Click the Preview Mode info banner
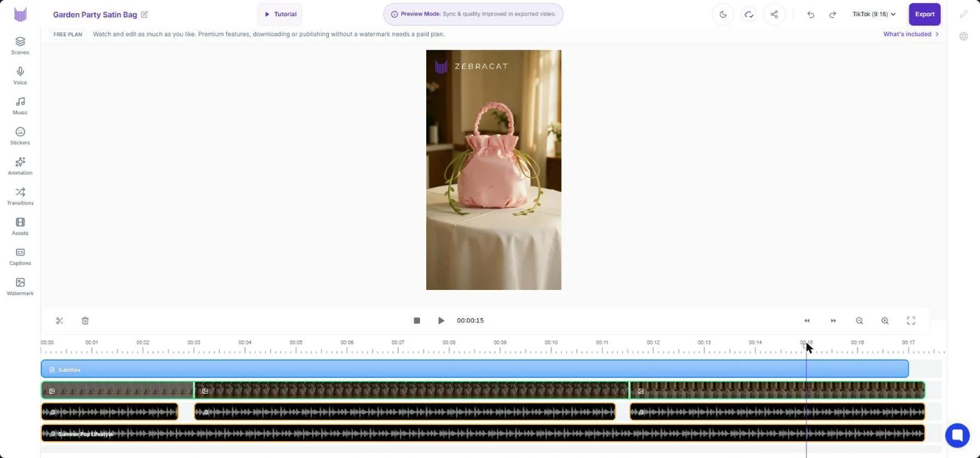Image resolution: width=980 pixels, height=458 pixels. [x=473, y=14]
